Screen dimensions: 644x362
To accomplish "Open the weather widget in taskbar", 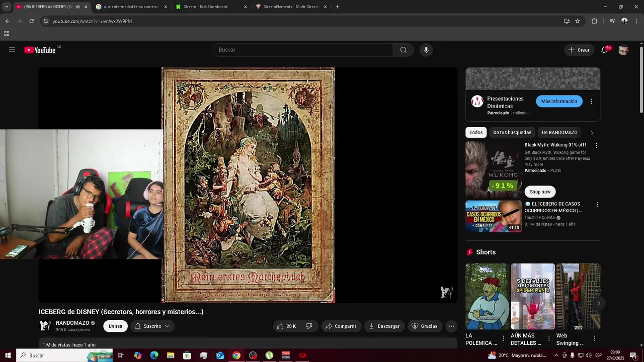I will (517, 355).
